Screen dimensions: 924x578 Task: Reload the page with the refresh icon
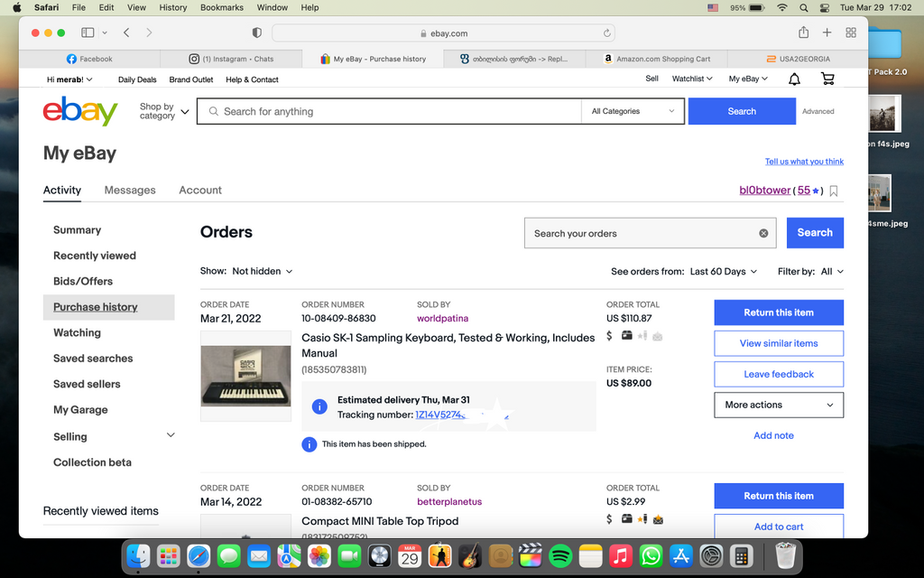606,33
